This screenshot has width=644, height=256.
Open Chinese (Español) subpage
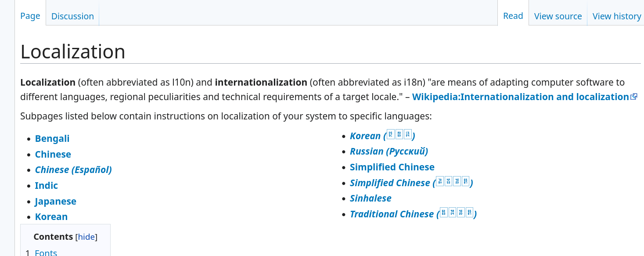(73, 170)
